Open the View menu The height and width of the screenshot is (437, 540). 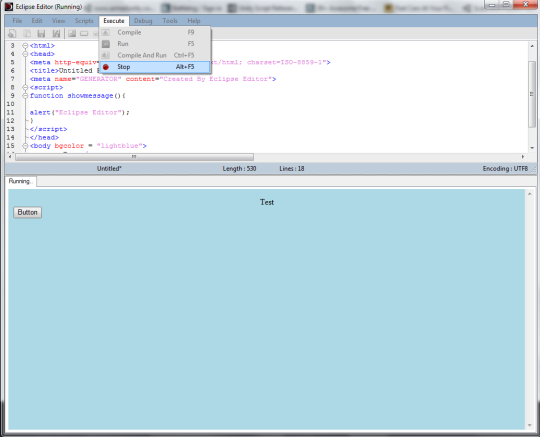click(x=59, y=21)
